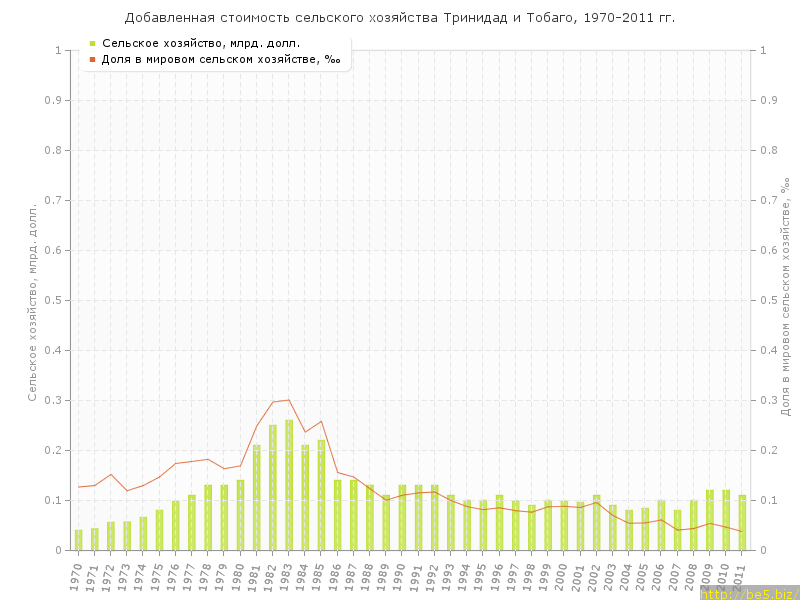
Task: Click the orange line peak at 1983
Action: coord(289,400)
